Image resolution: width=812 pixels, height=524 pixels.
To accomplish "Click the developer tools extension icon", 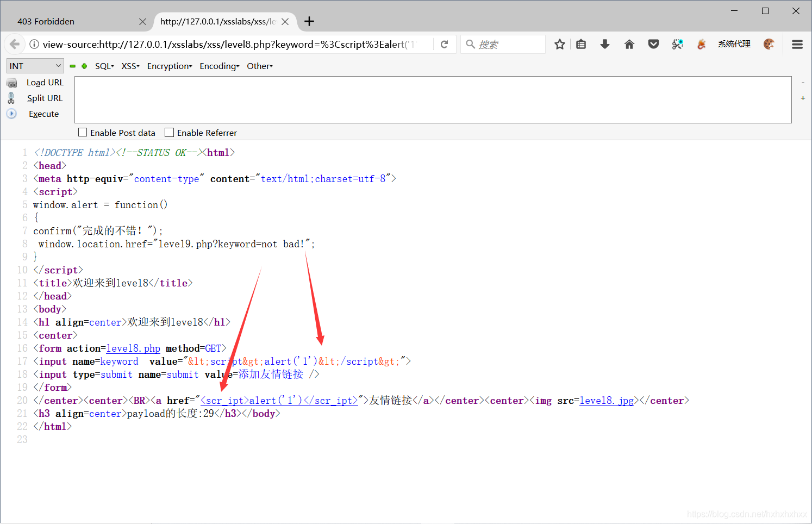I will (x=678, y=45).
